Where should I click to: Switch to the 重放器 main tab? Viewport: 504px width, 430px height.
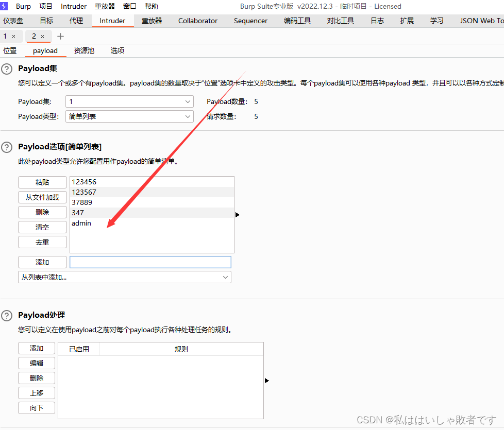(152, 21)
